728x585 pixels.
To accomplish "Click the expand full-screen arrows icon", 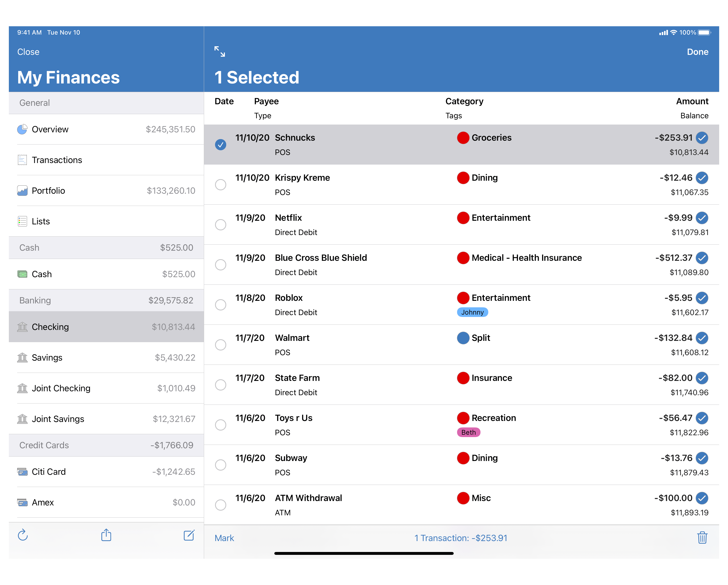I will pos(219,51).
